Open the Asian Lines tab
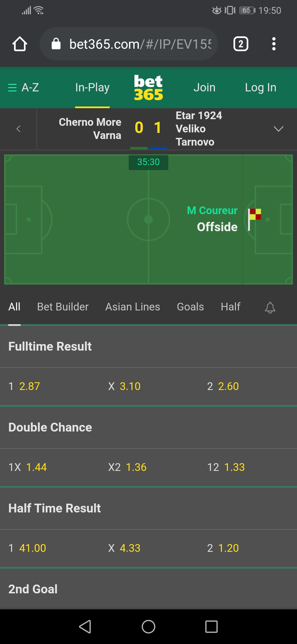This screenshot has height=644, width=297. 133,307
